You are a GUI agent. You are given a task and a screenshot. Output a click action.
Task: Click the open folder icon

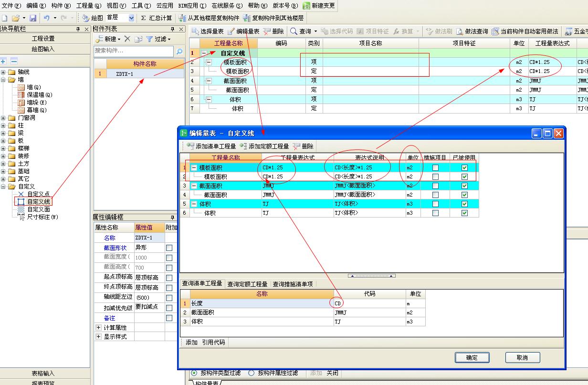[x=16, y=18]
